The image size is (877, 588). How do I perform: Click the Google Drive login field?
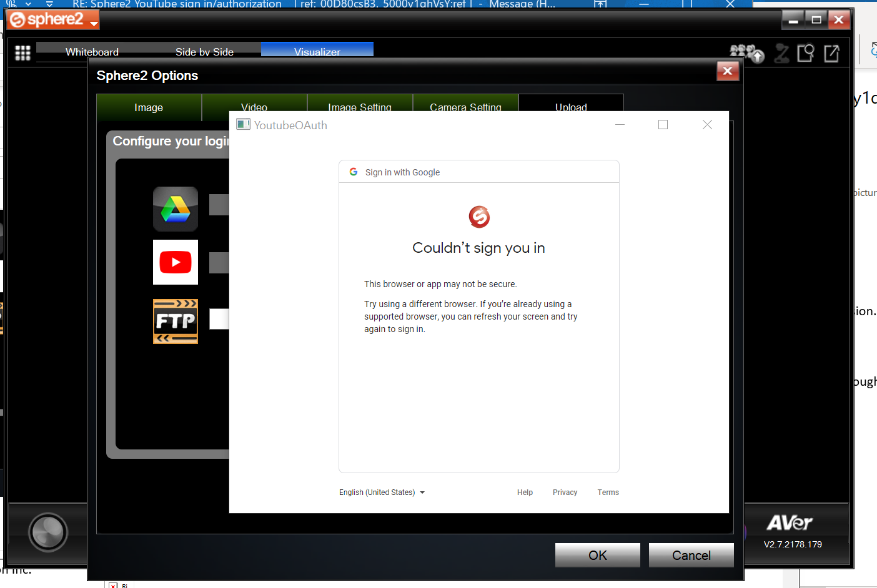click(x=219, y=205)
